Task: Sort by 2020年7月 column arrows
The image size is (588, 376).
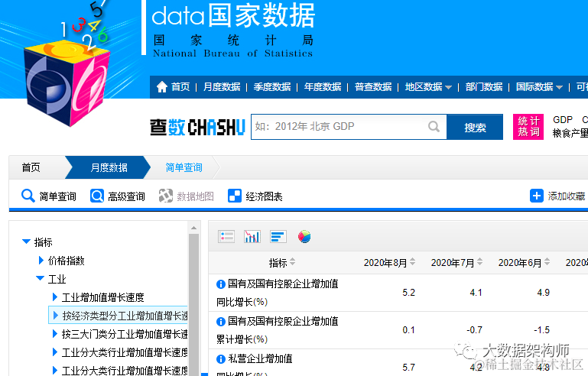Action: coord(479,262)
